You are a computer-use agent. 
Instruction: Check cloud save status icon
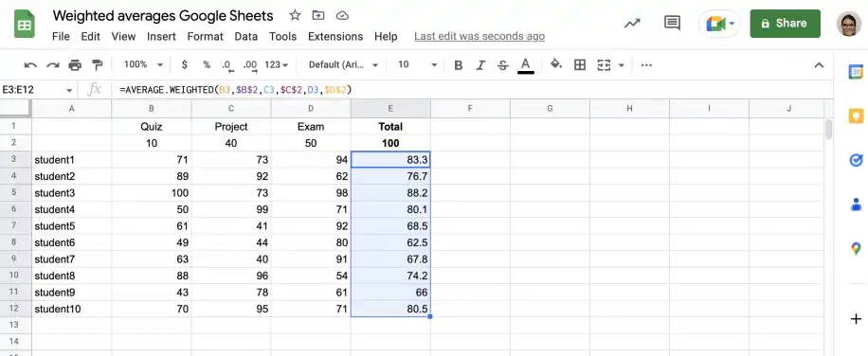(343, 15)
